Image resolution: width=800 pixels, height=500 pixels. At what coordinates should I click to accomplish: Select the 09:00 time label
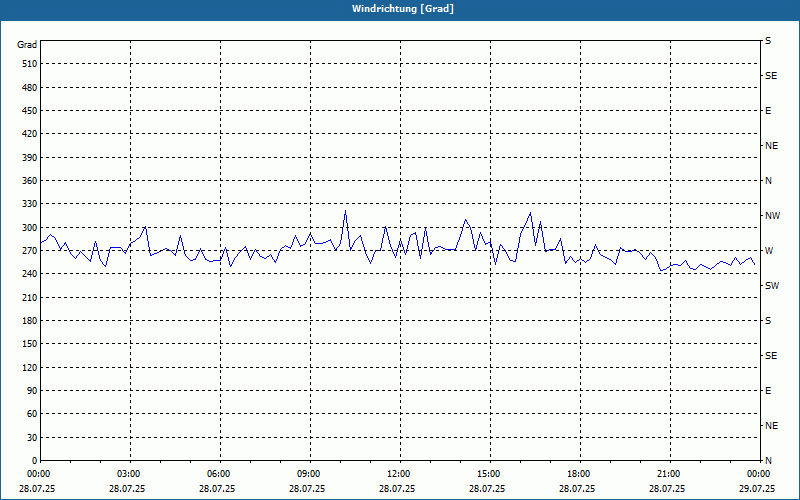pyautogui.click(x=308, y=474)
